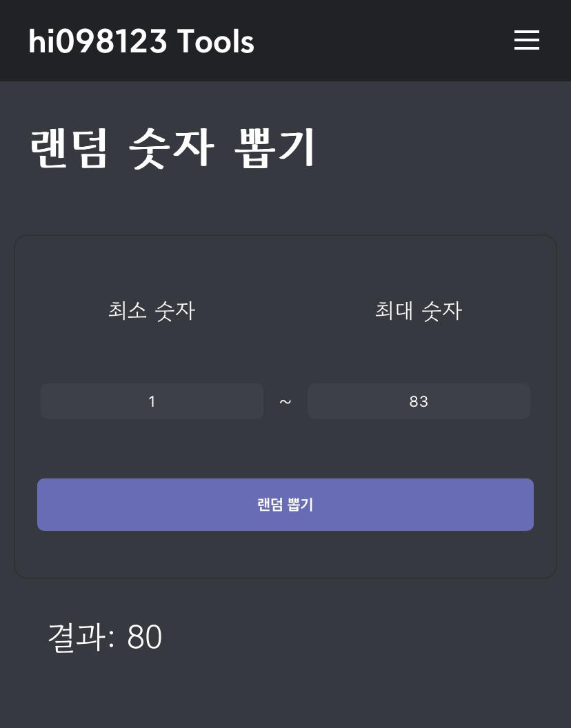This screenshot has width=571, height=728.
Task: Click the dark header bar background
Action: (379, 41)
